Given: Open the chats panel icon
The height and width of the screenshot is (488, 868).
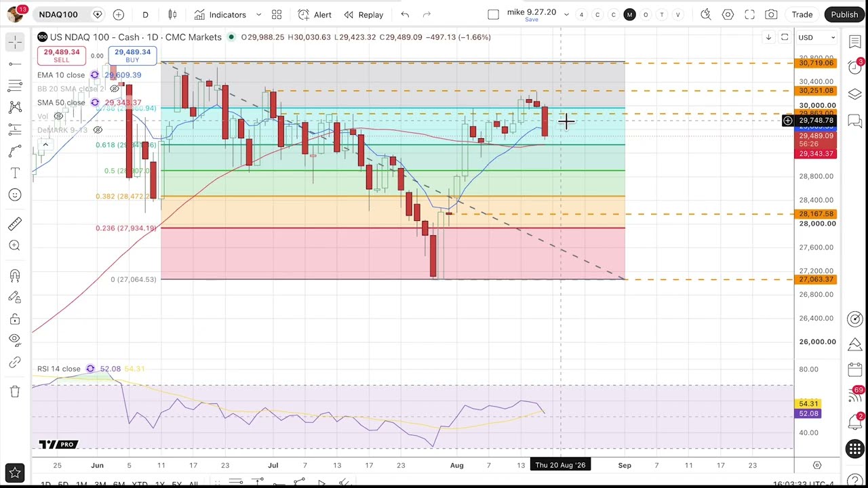Looking at the screenshot, I should click(x=854, y=121).
